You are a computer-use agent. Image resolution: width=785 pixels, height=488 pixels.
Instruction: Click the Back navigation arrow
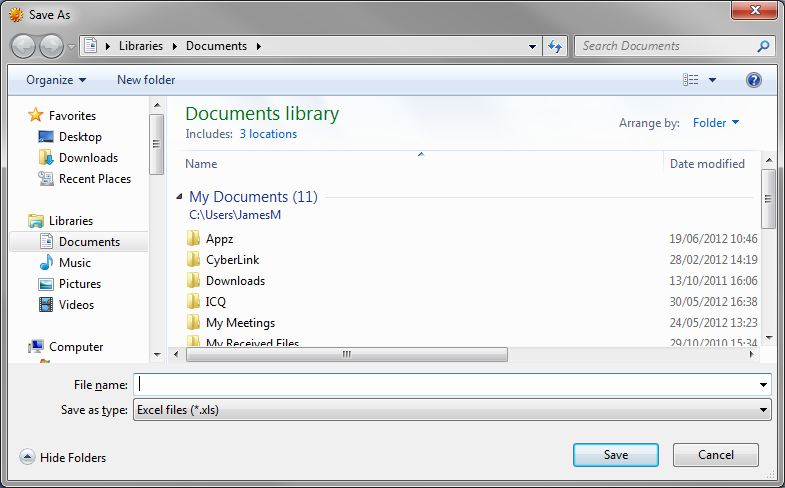(24, 46)
